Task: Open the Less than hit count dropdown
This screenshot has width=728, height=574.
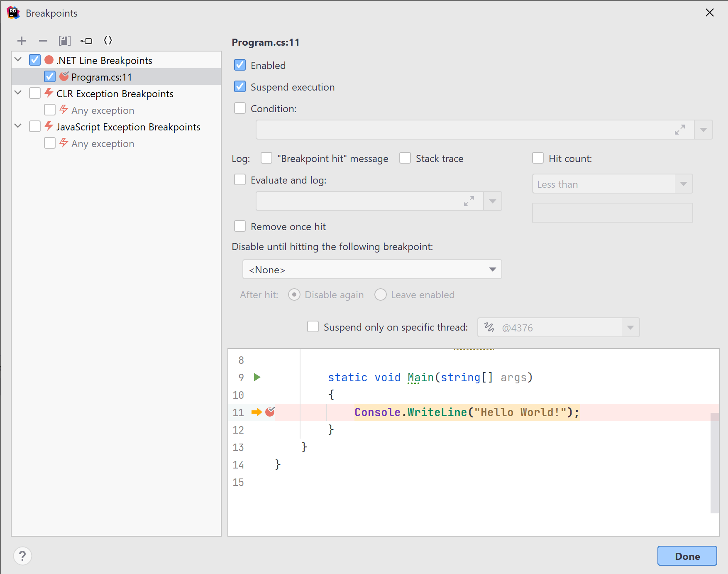Action: pos(683,184)
